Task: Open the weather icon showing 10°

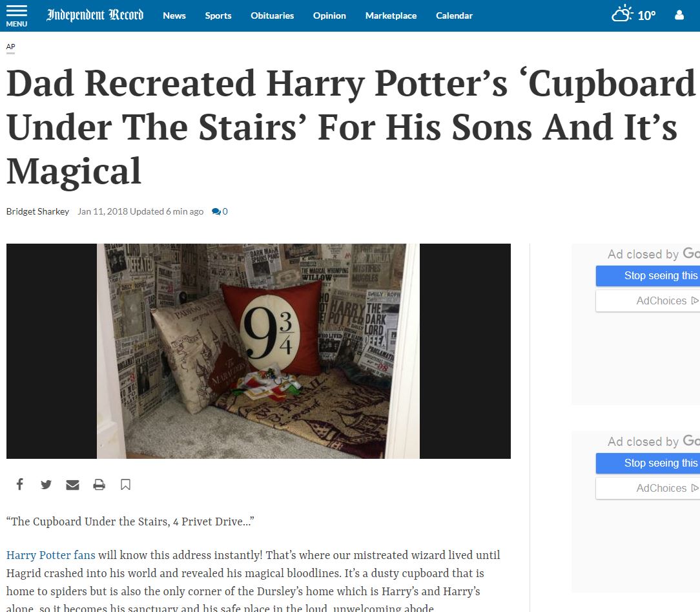Action: click(x=633, y=15)
